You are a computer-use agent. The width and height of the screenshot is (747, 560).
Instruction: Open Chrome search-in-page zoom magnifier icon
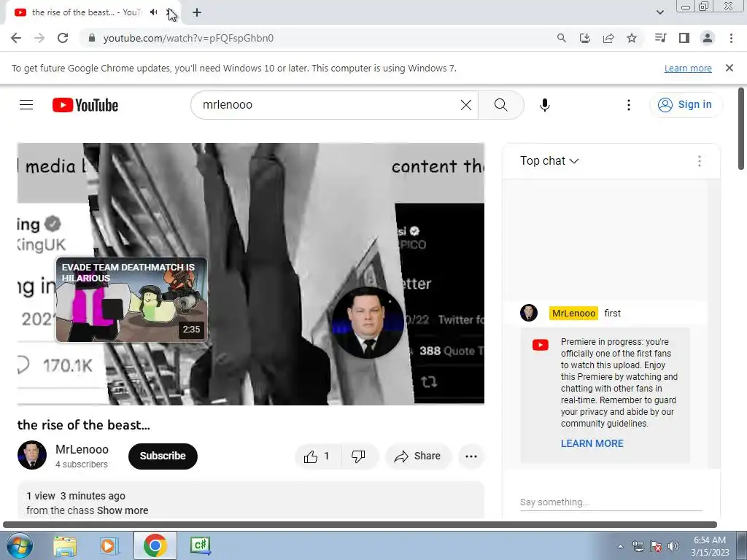[x=561, y=38]
